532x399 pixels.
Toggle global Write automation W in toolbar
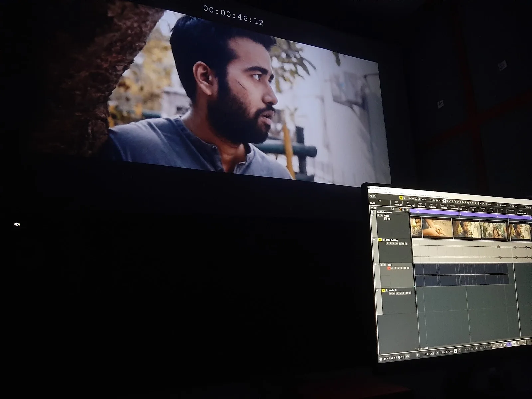point(413,199)
